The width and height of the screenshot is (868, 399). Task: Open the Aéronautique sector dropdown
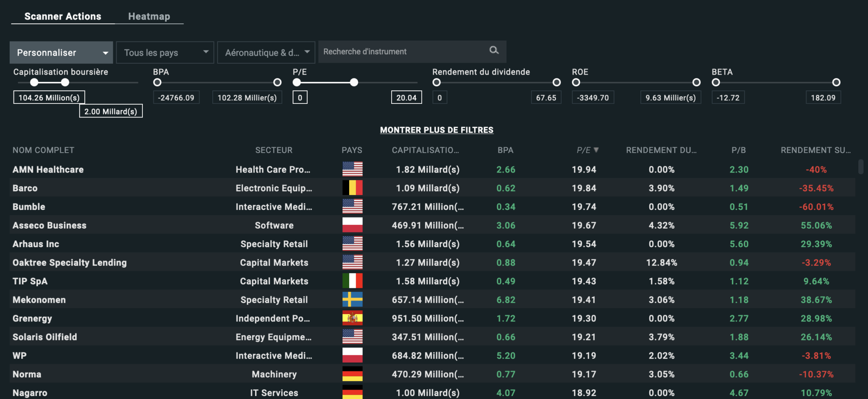(266, 53)
